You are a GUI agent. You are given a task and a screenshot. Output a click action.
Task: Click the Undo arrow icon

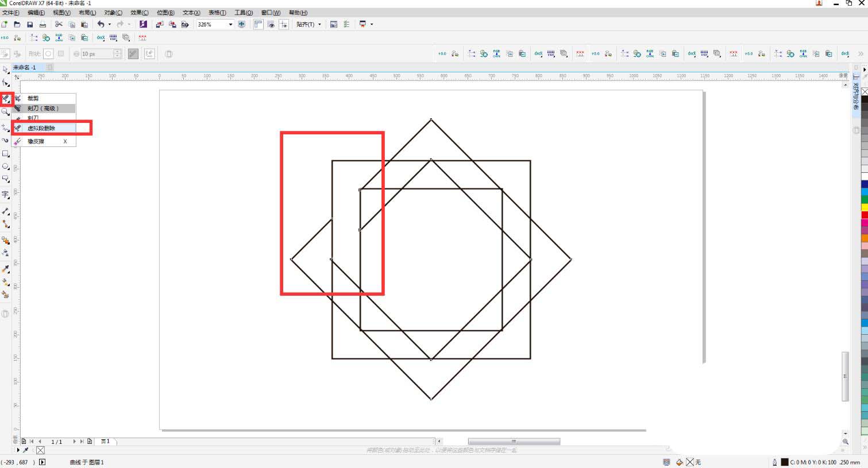tap(101, 24)
